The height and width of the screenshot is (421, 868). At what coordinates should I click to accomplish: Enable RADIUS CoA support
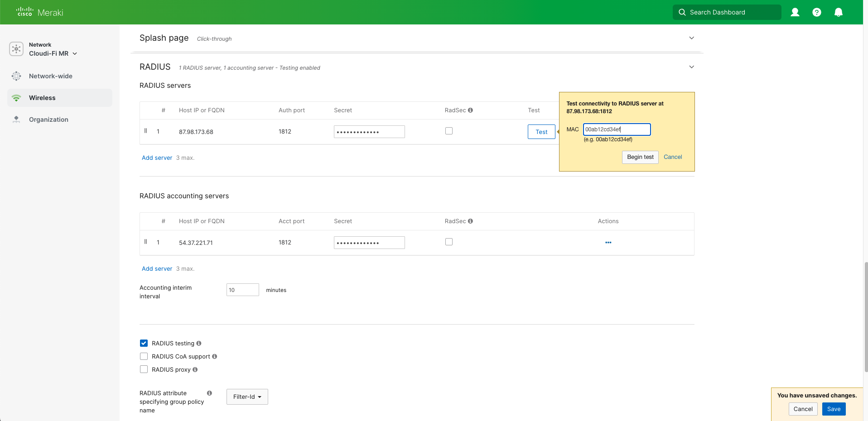(x=144, y=356)
